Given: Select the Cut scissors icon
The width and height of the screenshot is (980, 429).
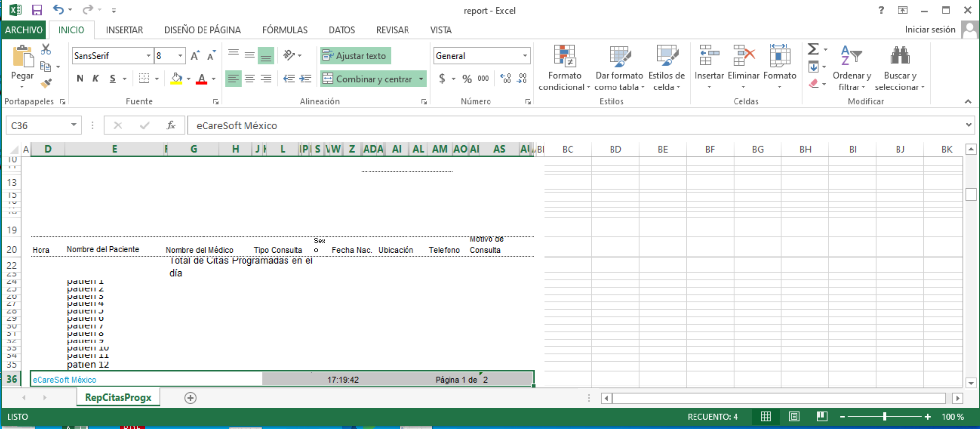Looking at the screenshot, I should 46,49.
